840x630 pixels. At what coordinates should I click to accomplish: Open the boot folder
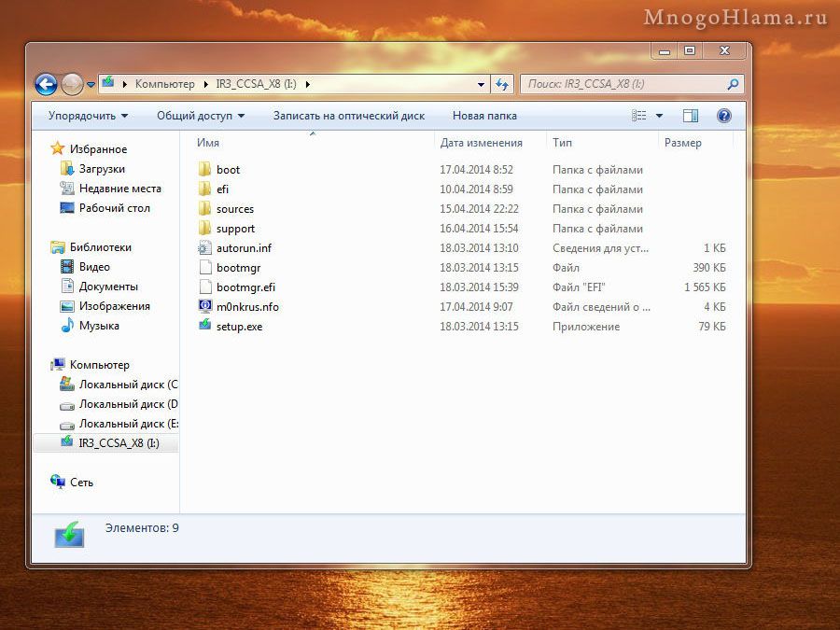pyautogui.click(x=228, y=170)
